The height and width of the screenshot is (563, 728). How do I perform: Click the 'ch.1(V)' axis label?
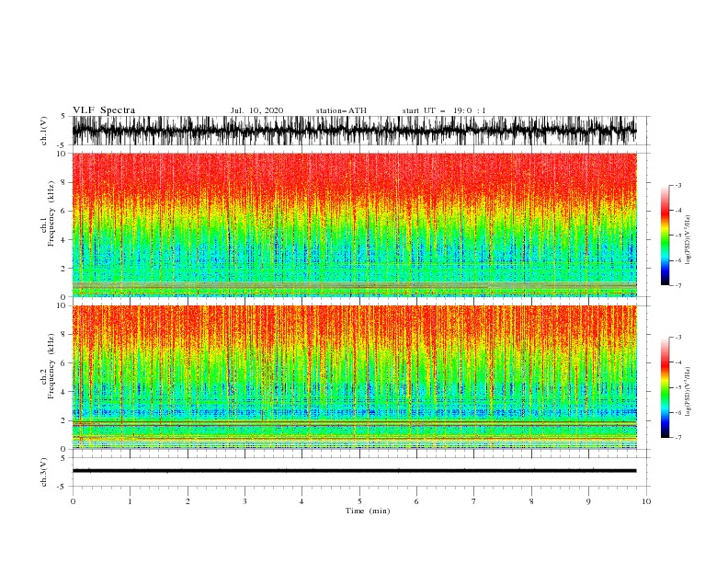pos(44,131)
